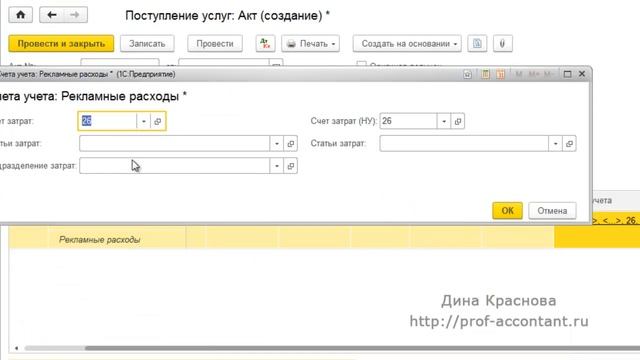Click the M memory button in title bar
The width and height of the screenshot is (640, 360).
[519, 74]
